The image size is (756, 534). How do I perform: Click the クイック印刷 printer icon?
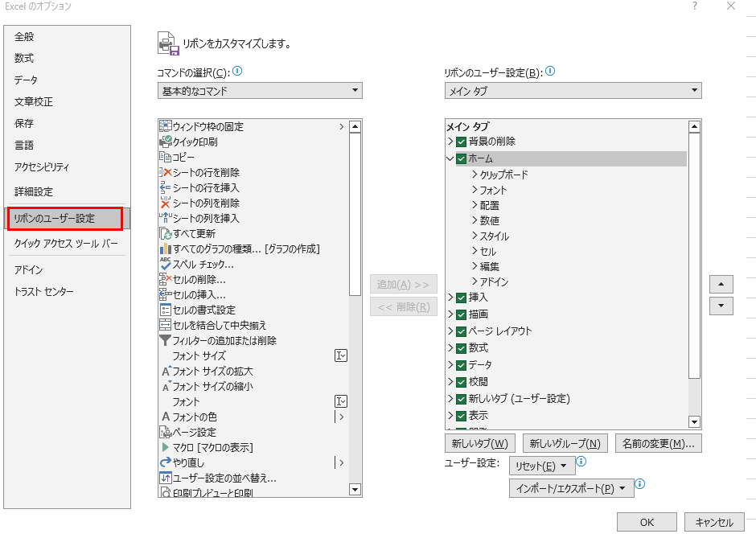pos(166,142)
